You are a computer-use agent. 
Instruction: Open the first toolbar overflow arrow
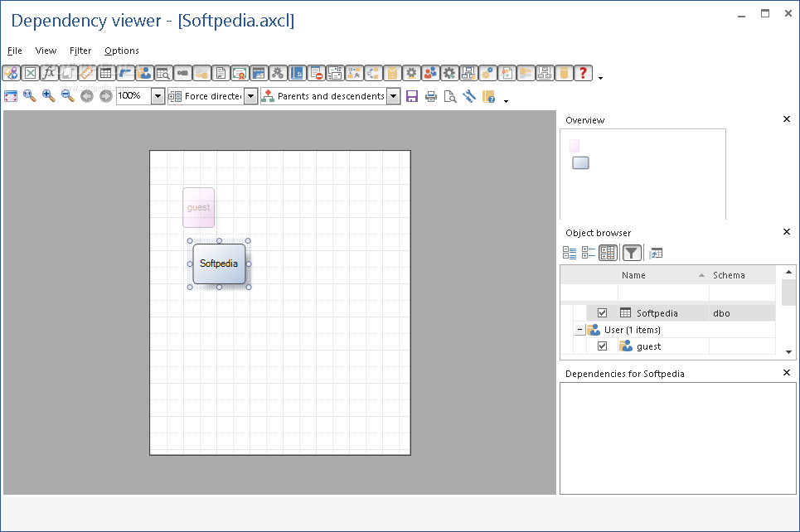tap(600, 78)
